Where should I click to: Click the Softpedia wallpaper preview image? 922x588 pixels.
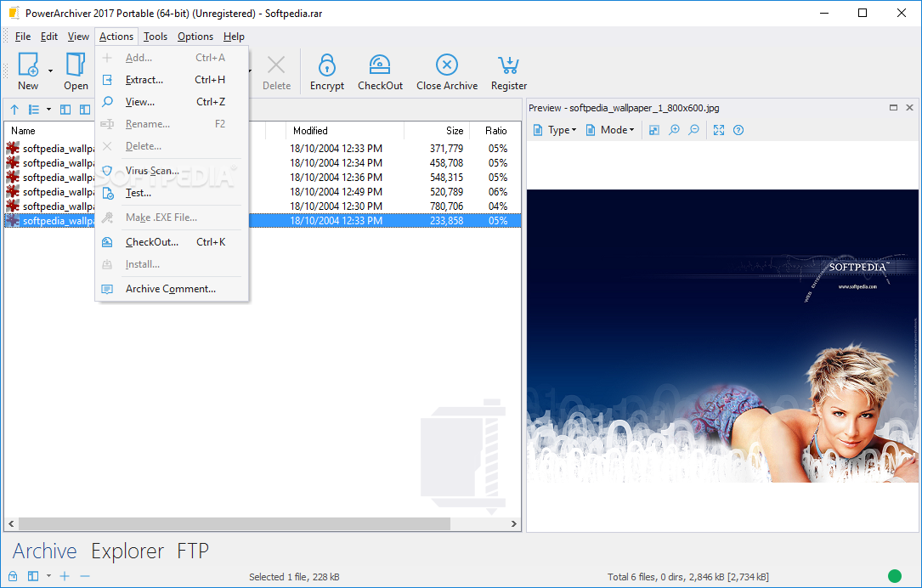[x=722, y=336]
